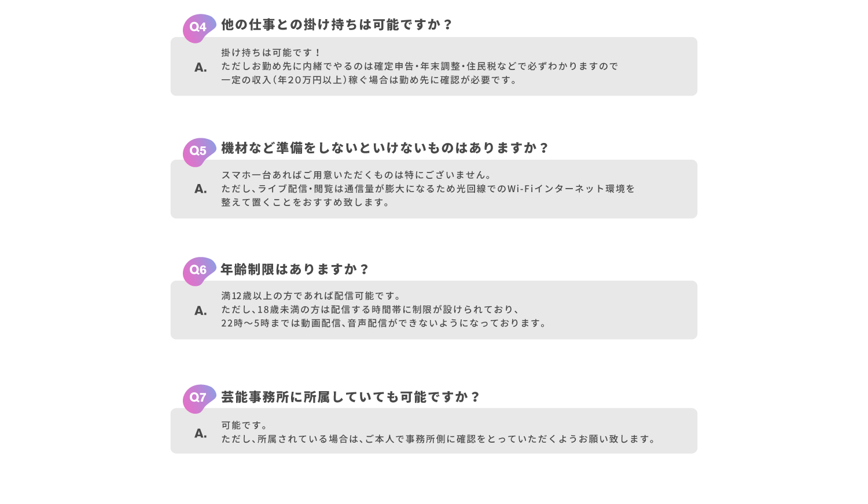
Task: Click the line about confirming with 事務所側
Action: pos(439,439)
